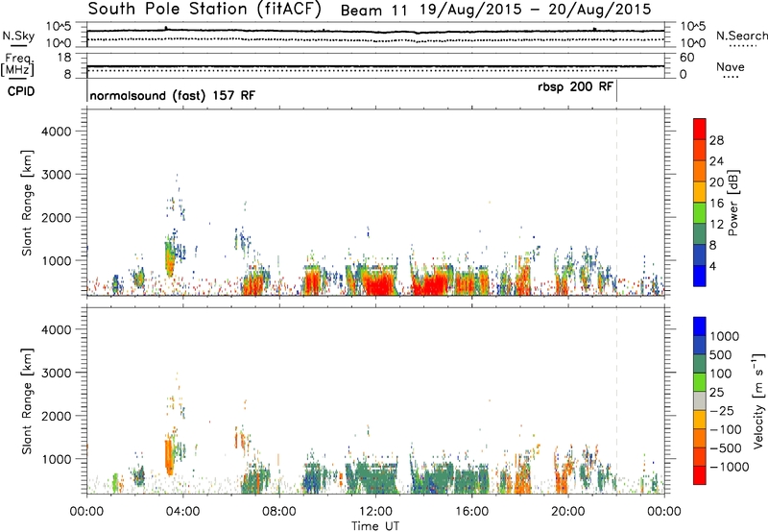
Task: Click the 100 label on Velocity color bar
Action: tap(721, 374)
